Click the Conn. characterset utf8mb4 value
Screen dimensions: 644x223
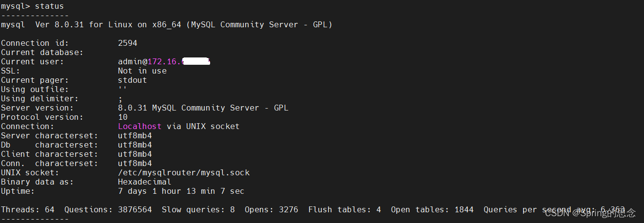pyautogui.click(x=135, y=163)
